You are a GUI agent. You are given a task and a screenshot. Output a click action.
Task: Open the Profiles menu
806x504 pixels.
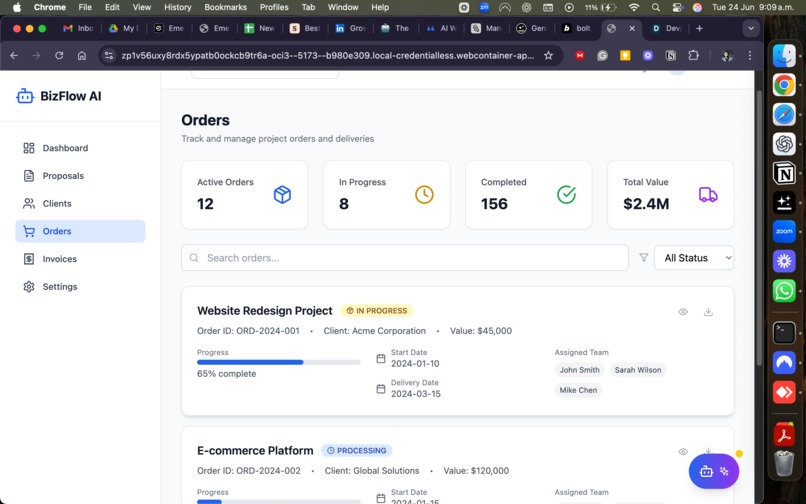274,7
